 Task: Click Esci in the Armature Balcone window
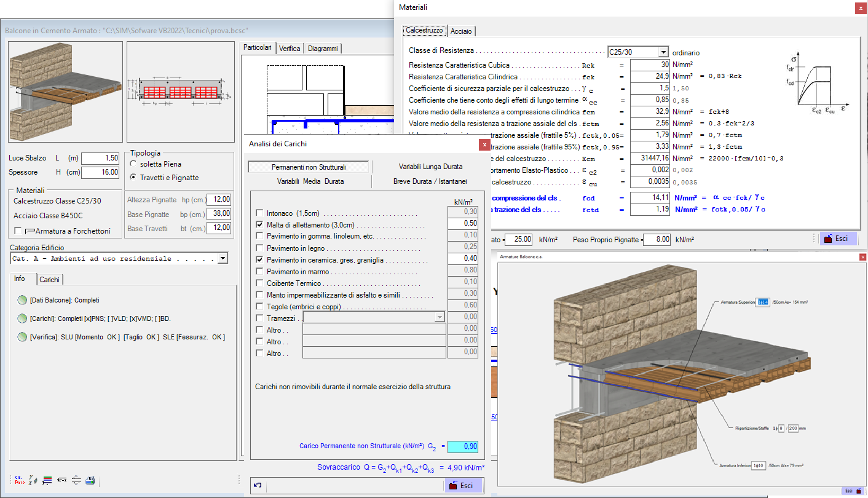pos(852,491)
